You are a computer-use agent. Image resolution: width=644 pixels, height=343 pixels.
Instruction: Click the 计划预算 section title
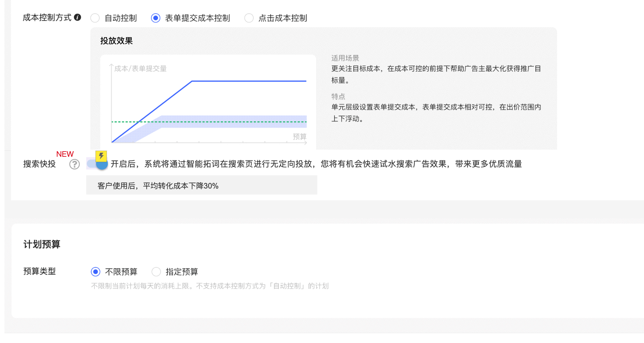pos(42,244)
